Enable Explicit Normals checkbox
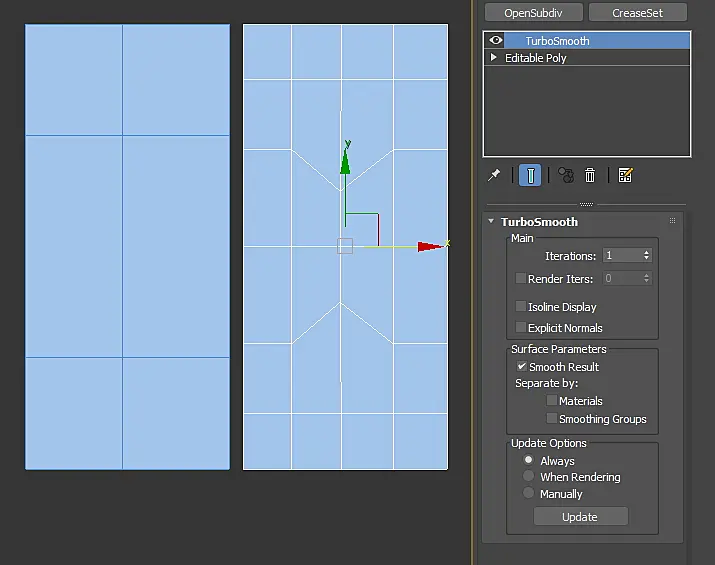The height and width of the screenshot is (565, 715). [520, 327]
